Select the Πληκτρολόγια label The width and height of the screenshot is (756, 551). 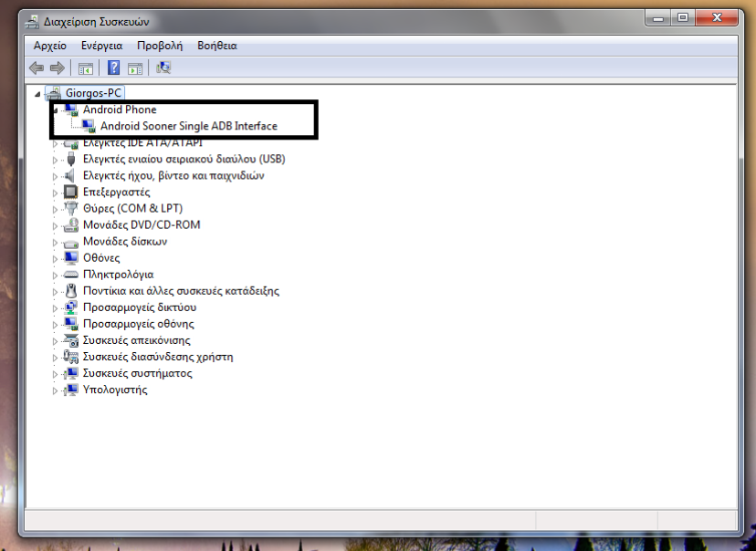tap(118, 274)
